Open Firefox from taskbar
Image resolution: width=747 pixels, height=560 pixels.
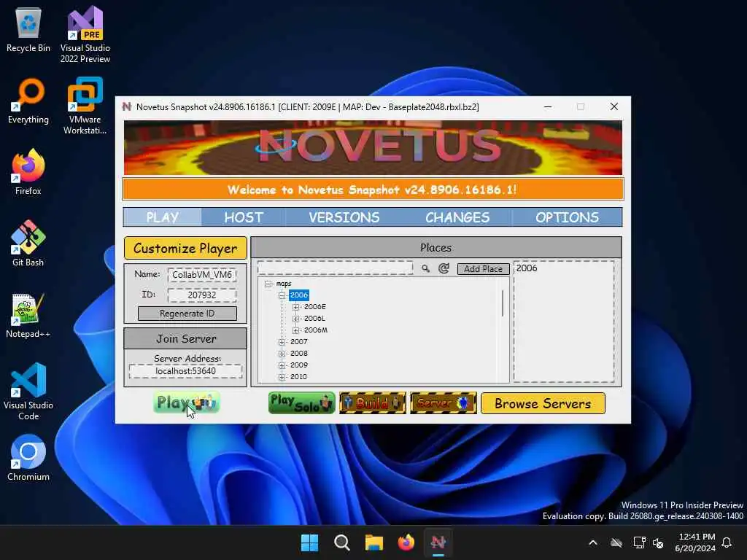coord(406,542)
